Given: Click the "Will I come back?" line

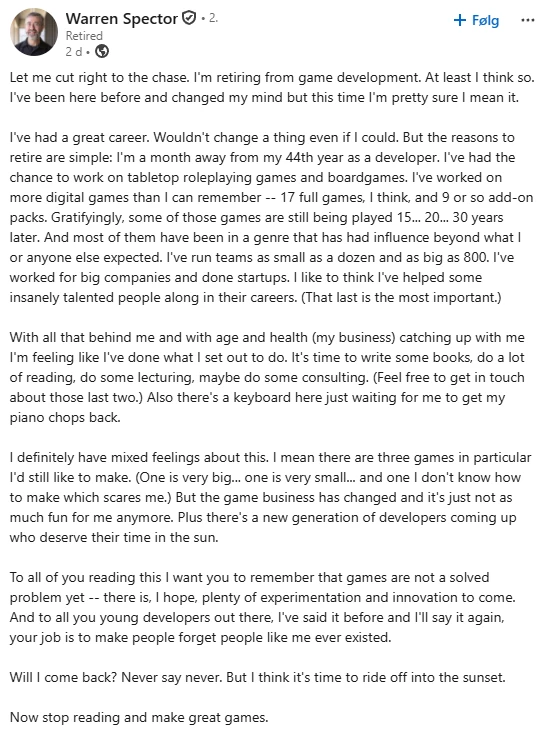Looking at the screenshot, I should pos(257,677).
